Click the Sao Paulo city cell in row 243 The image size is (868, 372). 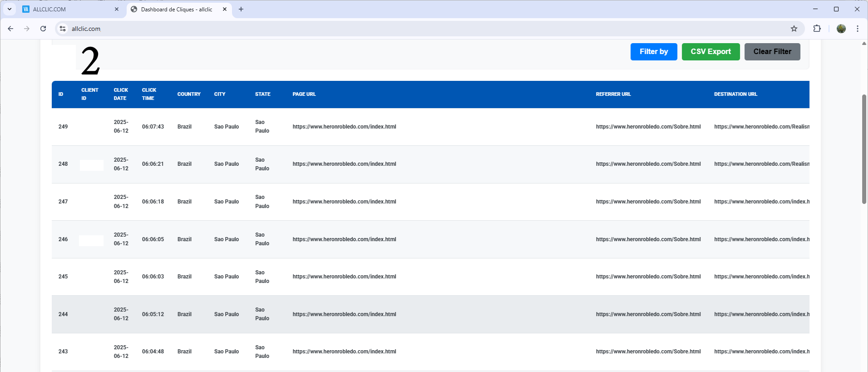tap(227, 352)
